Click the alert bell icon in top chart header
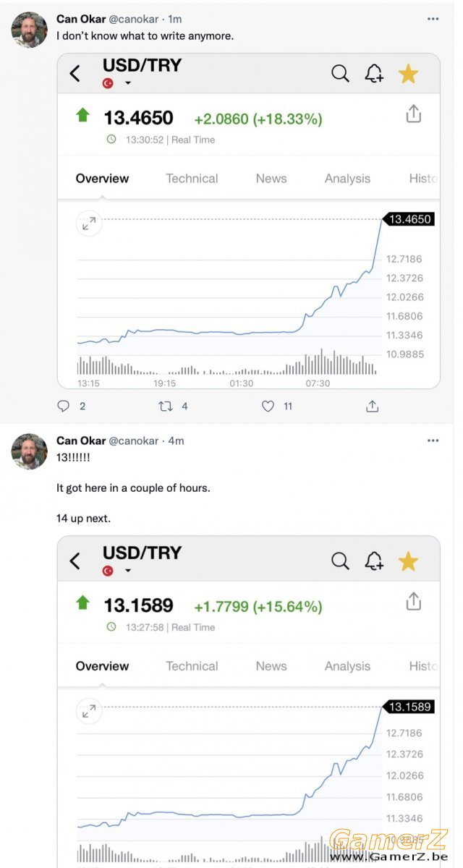This screenshot has width=463, height=868. pyautogui.click(x=374, y=73)
